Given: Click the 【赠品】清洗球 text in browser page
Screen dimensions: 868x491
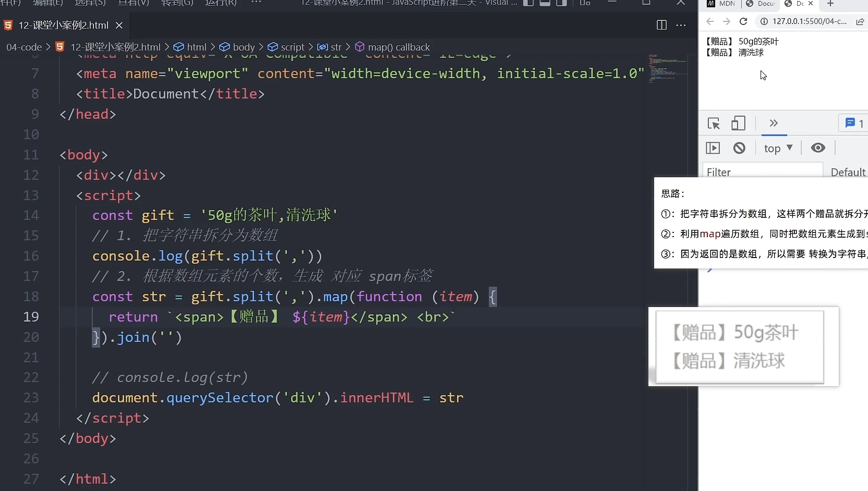Looking at the screenshot, I should [x=734, y=53].
